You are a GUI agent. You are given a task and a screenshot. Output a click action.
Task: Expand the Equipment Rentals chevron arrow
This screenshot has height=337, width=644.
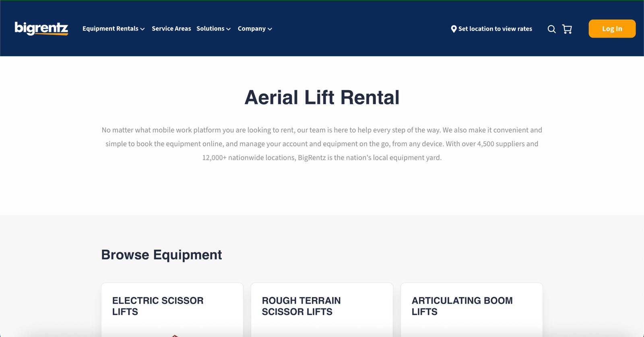[x=142, y=29]
